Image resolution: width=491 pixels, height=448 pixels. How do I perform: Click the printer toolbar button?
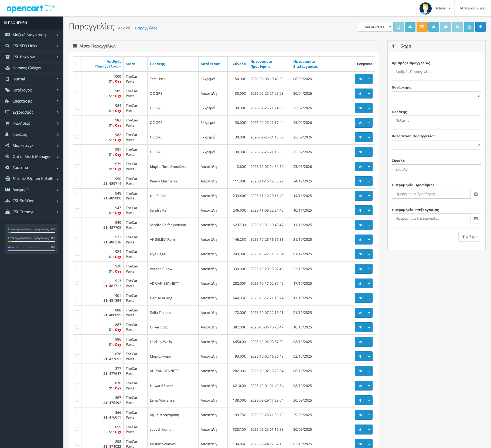click(x=457, y=27)
